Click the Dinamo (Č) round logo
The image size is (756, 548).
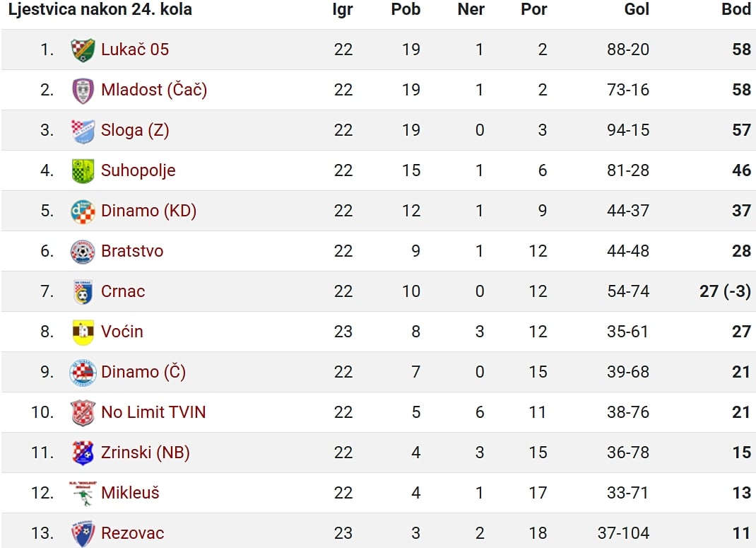[83, 373]
